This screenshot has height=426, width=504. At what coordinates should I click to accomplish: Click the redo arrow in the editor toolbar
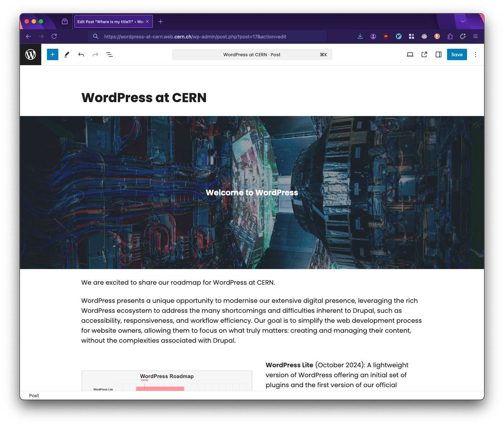coord(95,54)
